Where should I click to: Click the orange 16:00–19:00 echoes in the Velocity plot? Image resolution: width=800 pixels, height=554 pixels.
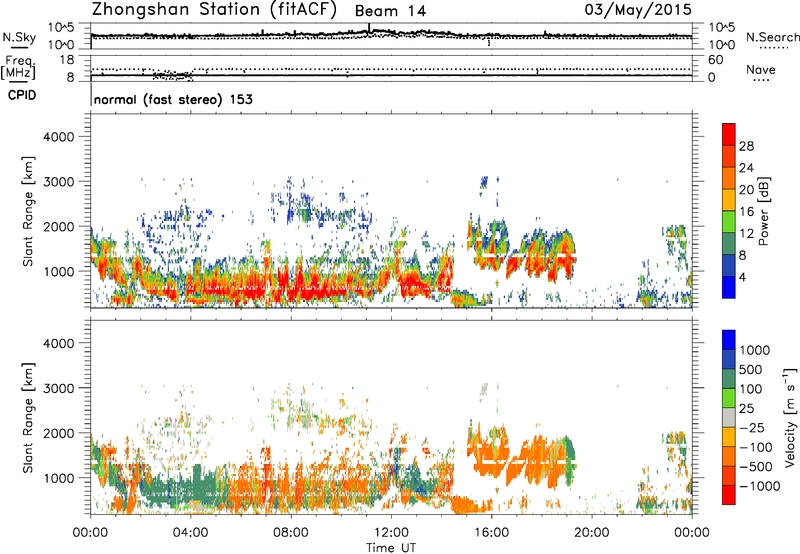click(x=520, y=457)
